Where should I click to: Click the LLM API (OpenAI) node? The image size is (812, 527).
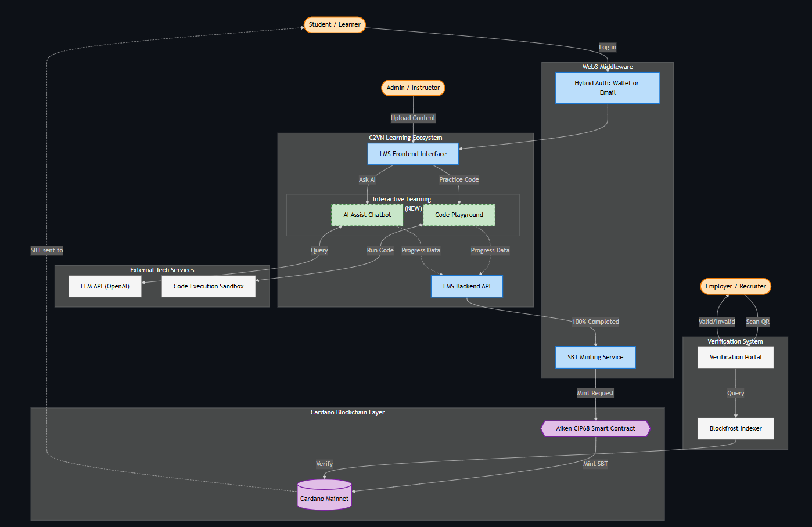pyautogui.click(x=105, y=287)
